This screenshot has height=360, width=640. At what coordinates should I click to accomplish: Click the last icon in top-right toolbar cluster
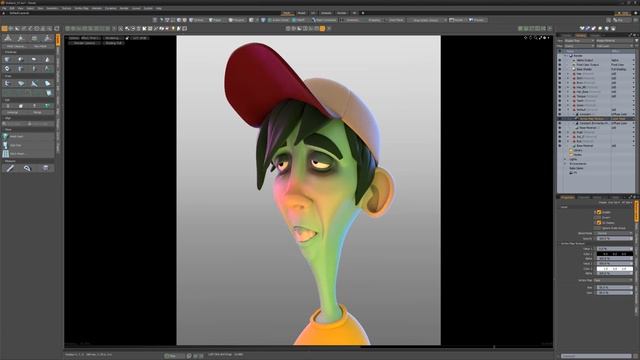(613, 28)
